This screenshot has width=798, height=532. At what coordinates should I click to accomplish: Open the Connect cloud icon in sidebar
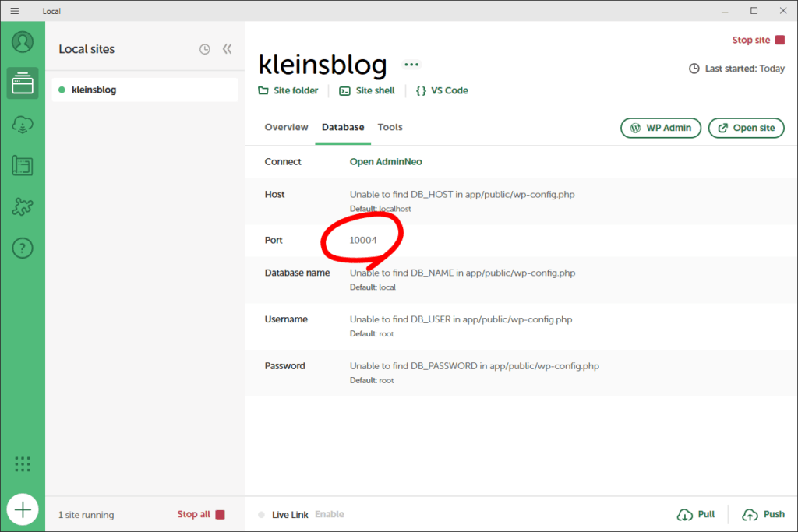23,125
